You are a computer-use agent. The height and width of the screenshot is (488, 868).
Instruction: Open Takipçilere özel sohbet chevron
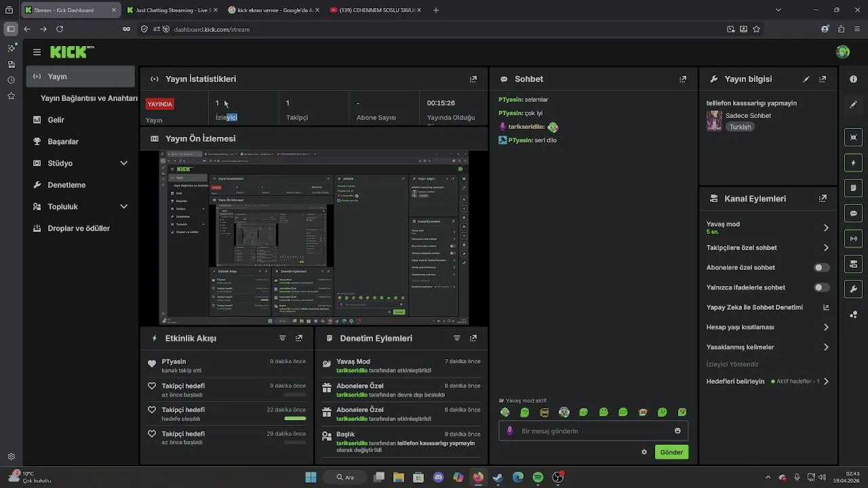pos(826,248)
